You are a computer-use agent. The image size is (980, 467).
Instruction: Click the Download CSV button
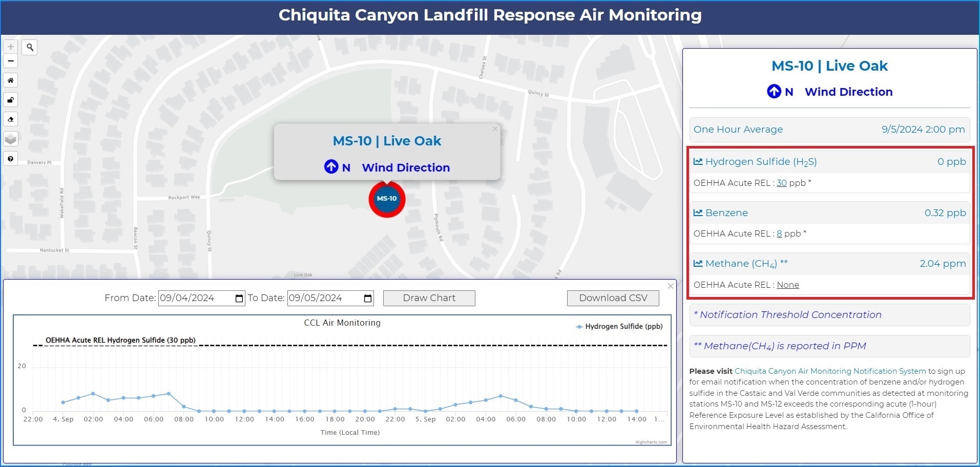[x=613, y=298]
